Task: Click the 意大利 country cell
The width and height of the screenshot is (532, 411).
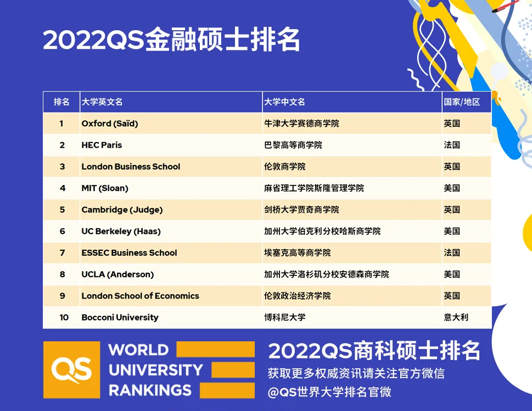Action: [467, 317]
